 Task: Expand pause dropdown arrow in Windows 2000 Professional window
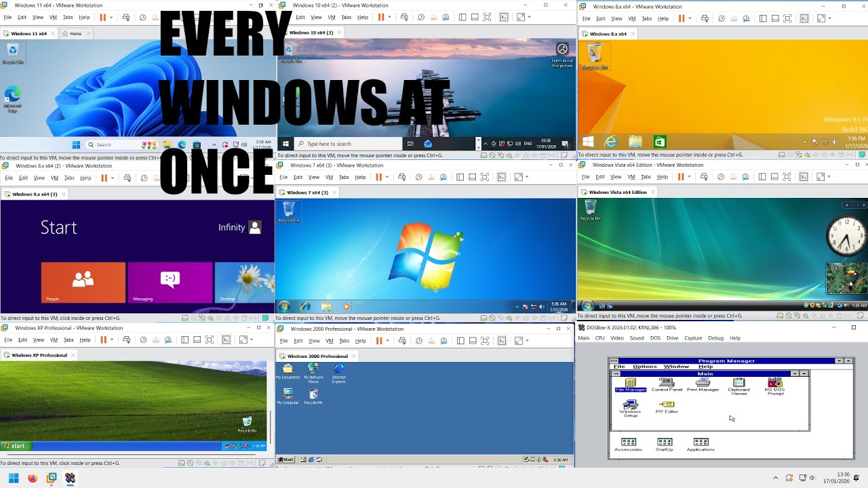[387, 341]
